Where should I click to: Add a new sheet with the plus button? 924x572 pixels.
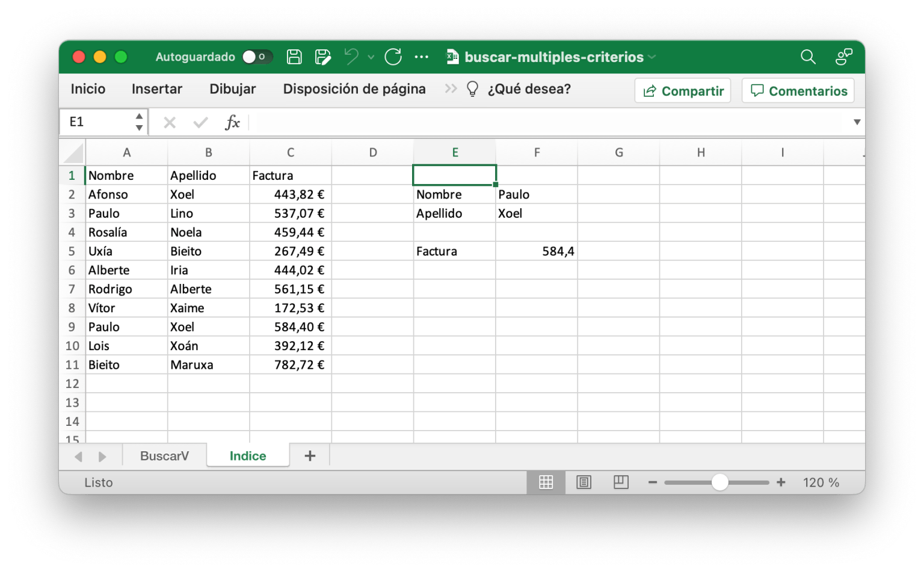(310, 455)
